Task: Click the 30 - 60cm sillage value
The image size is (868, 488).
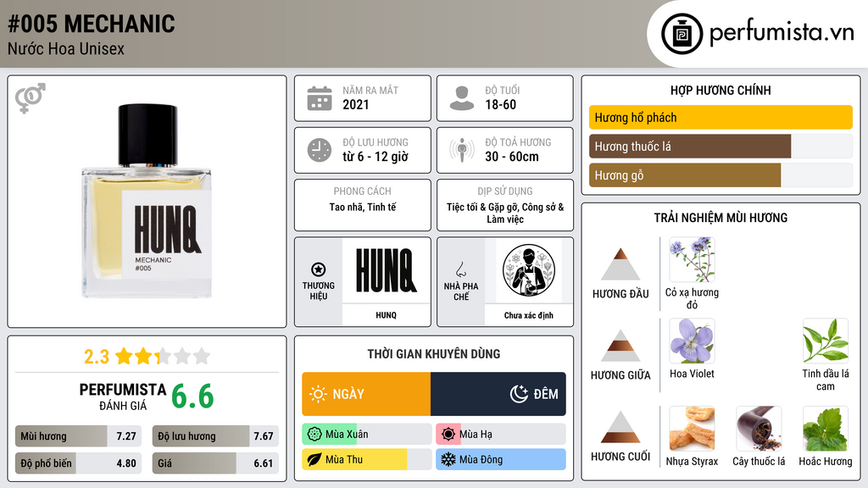Action: click(512, 157)
